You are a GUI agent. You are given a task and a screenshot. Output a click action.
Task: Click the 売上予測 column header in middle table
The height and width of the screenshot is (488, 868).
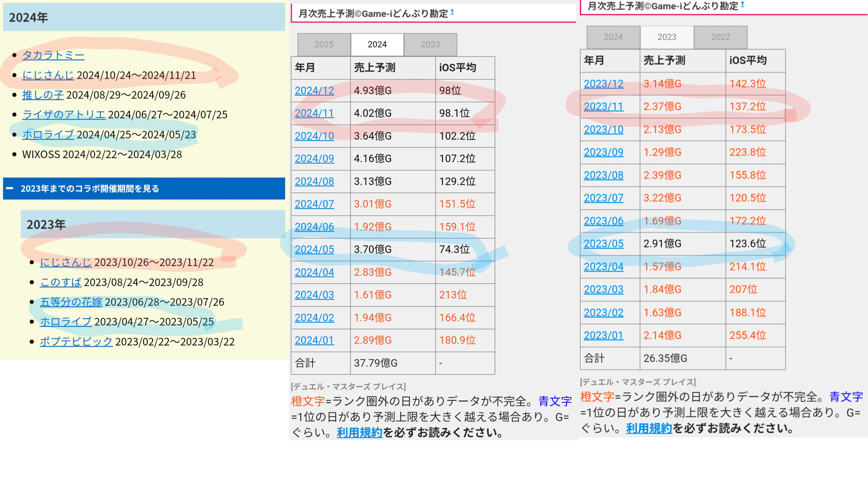(x=393, y=68)
